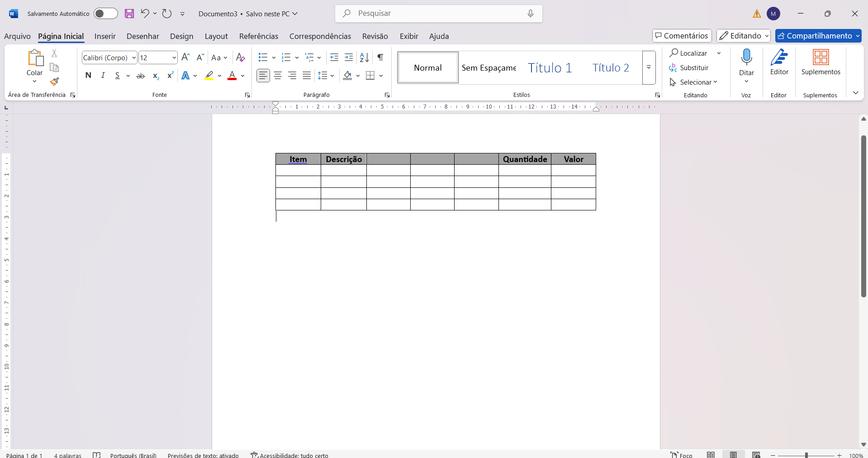Click the Compartilhamento button
This screenshot has height=458, width=868.
[818, 36]
